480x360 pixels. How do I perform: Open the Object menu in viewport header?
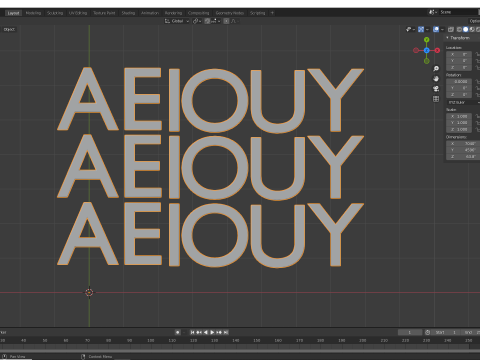(x=9, y=29)
